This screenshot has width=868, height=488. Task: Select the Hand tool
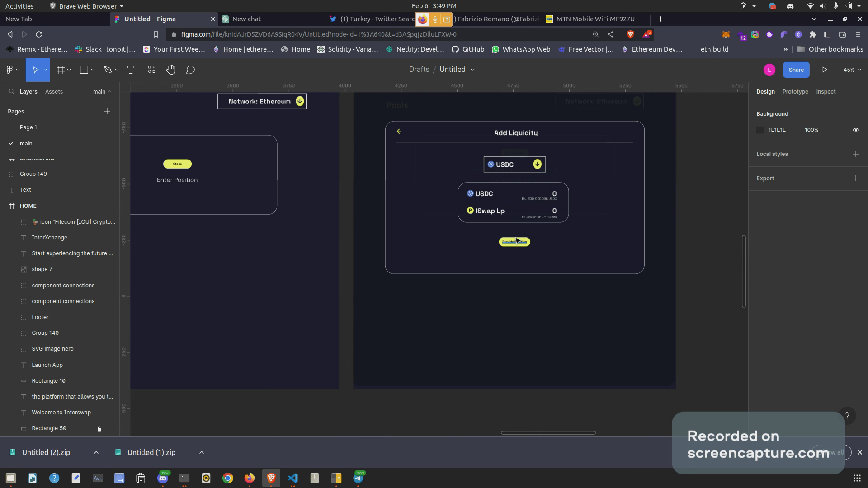pyautogui.click(x=170, y=70)
